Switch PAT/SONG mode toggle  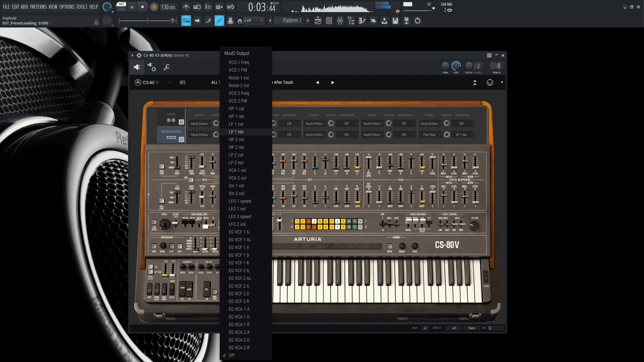coord(121,7)
